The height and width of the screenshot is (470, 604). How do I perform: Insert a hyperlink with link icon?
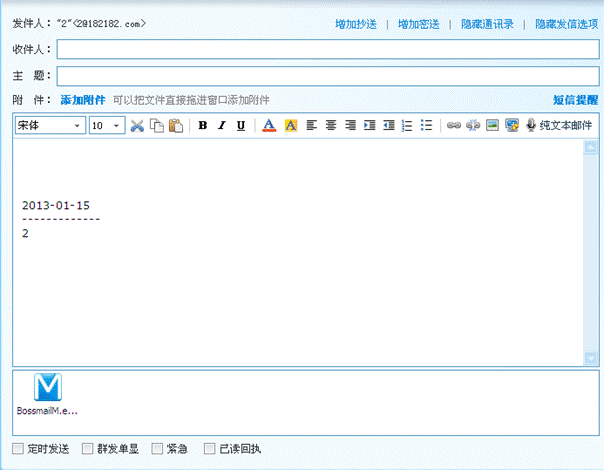[453, 126]
